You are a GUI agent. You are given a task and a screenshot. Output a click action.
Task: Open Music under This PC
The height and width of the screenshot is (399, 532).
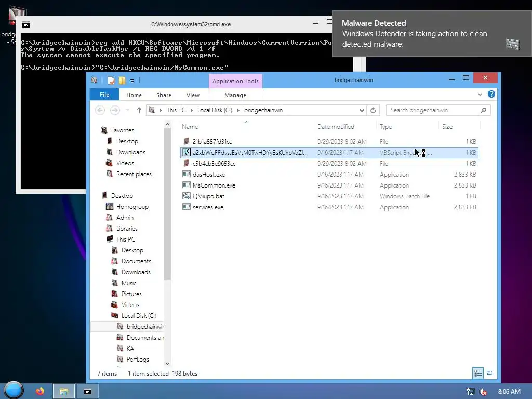point(129,283)
